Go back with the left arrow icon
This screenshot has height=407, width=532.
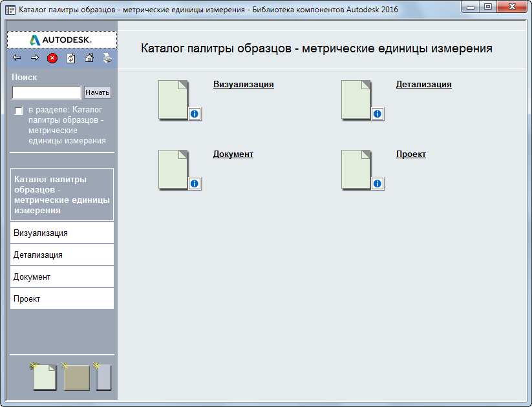point(17,58)
